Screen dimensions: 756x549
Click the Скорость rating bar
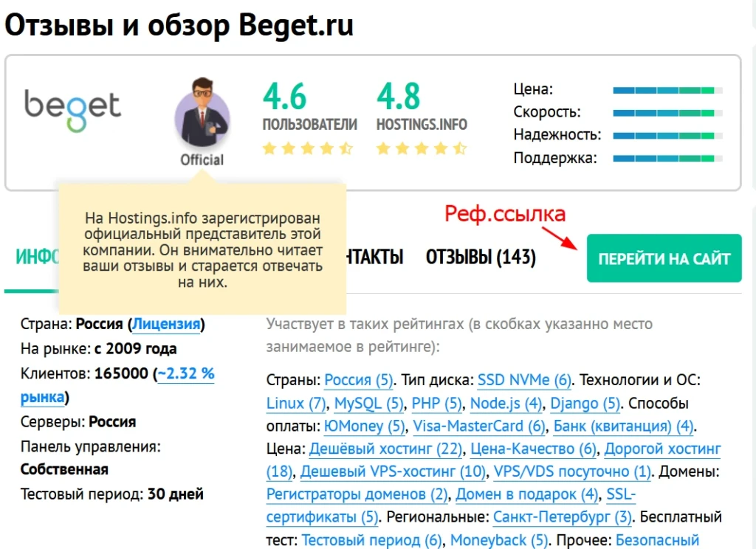(667, 114)
